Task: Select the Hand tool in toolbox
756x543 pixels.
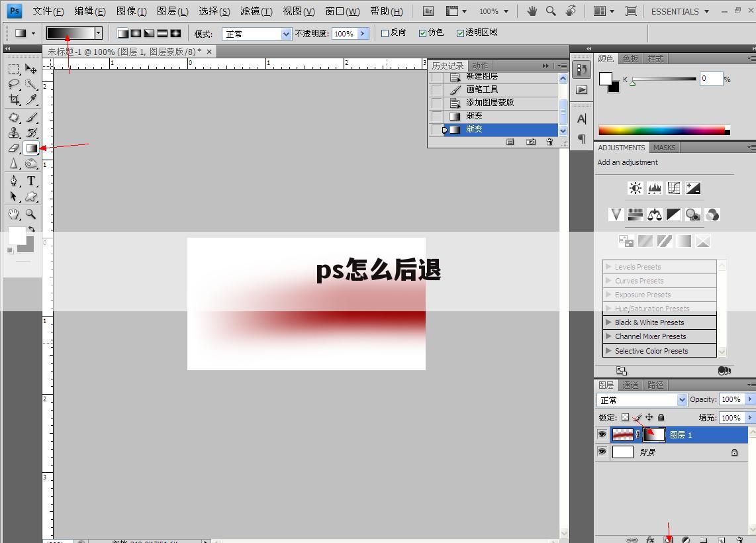Action: [x=14, y=214]
